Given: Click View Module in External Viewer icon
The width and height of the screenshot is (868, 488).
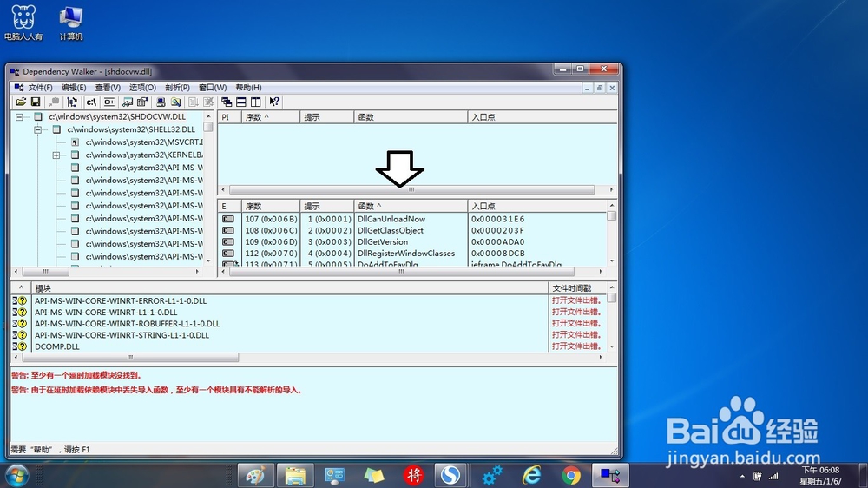Looking at the screenshot, I should tap(128, 102).
